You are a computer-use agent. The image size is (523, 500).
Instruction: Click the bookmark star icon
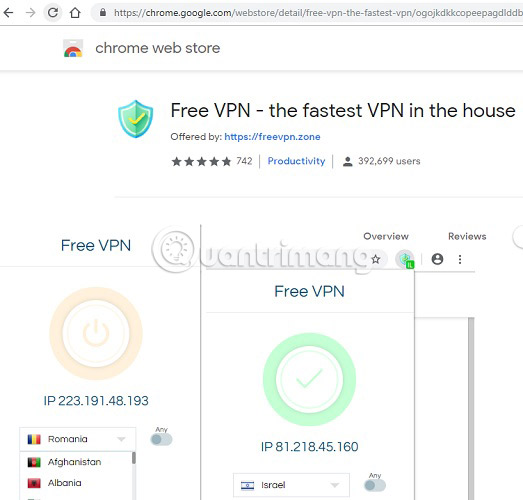click(x=376, y=259)
